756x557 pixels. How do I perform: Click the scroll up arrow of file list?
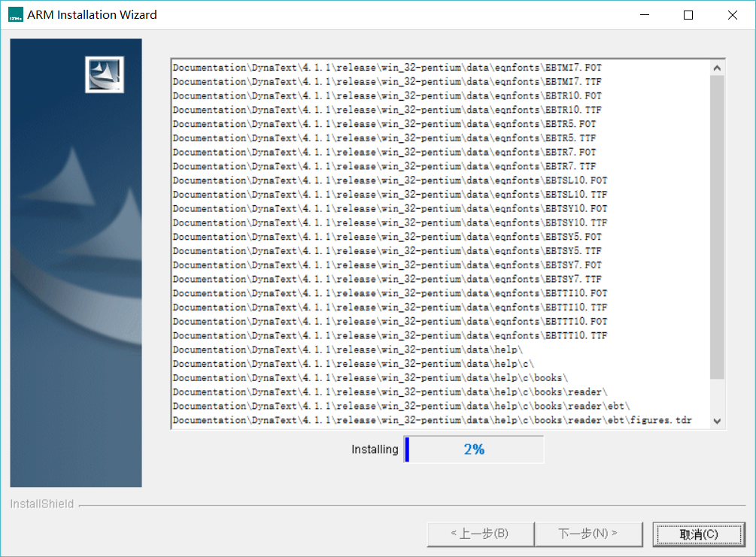717,68
